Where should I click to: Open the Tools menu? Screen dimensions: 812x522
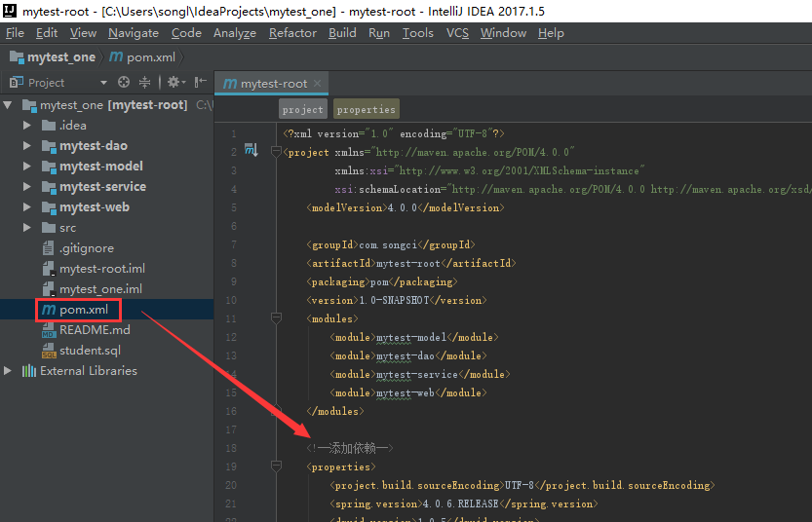[418, 33]
